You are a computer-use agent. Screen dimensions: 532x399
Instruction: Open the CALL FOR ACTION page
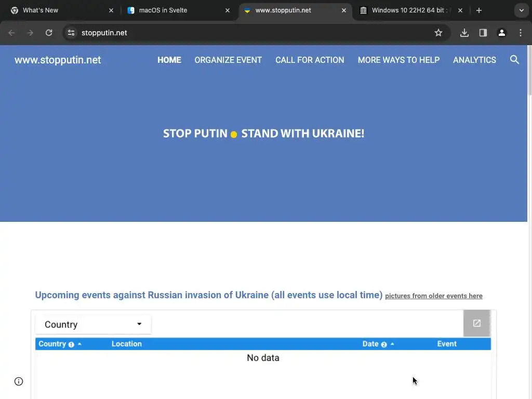pyautogui.click(x=310, y=60)
